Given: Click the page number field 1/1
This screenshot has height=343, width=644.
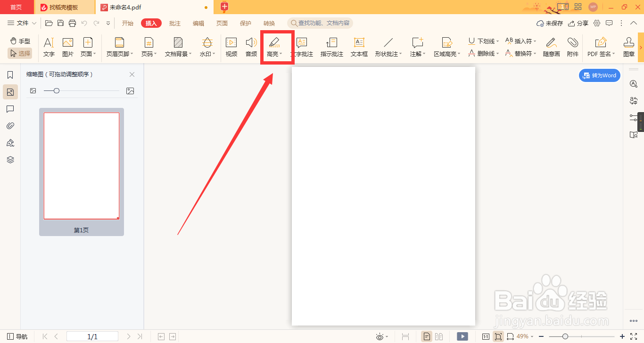Looking at the screenshot, I should pos(92,336).
